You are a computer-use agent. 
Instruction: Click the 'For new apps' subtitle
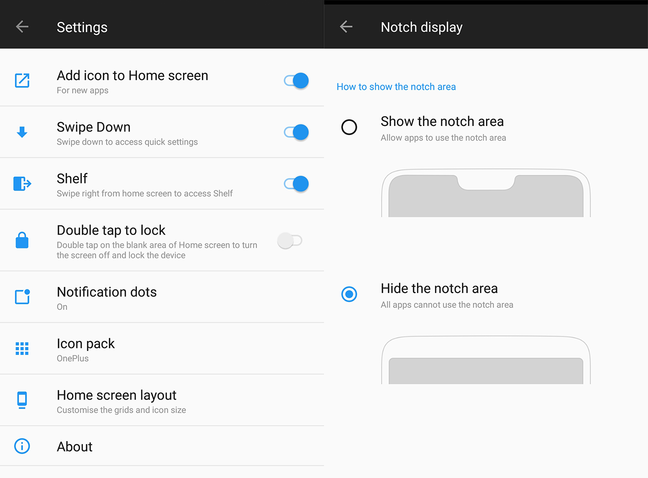[x=82, y=90]
